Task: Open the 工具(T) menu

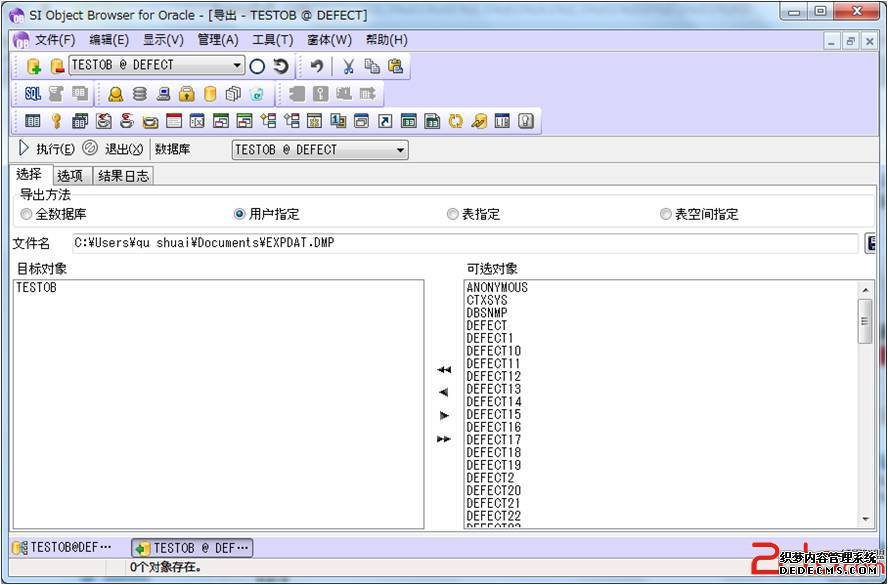Action: pos(272,40)
